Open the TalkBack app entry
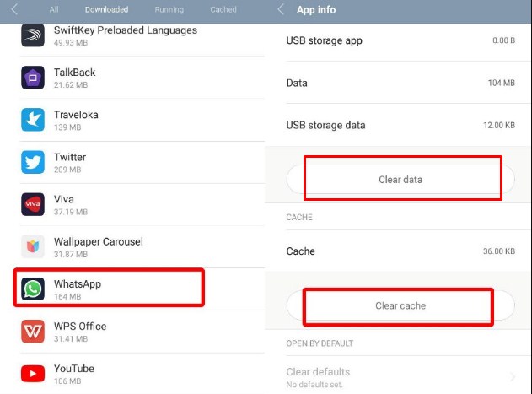The width and height of the screenshot is (532, 394). click(142, 78)
